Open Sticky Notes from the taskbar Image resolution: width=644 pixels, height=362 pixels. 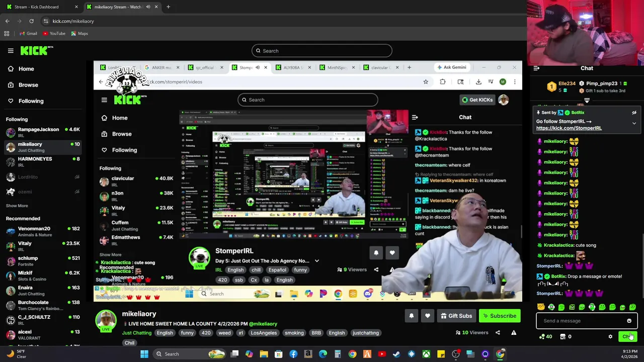coord(441,354)
